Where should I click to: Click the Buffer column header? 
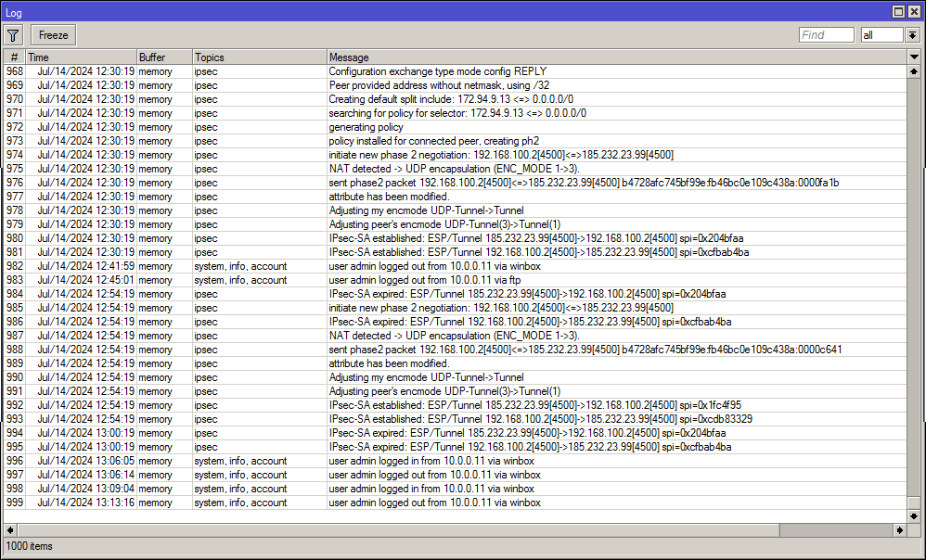click(163, 57)
